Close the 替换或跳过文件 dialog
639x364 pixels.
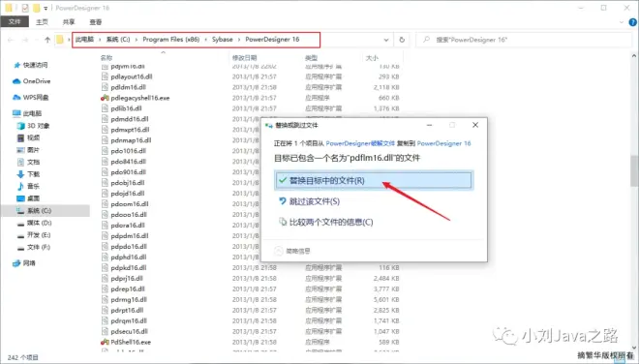[x=475, y=125]
